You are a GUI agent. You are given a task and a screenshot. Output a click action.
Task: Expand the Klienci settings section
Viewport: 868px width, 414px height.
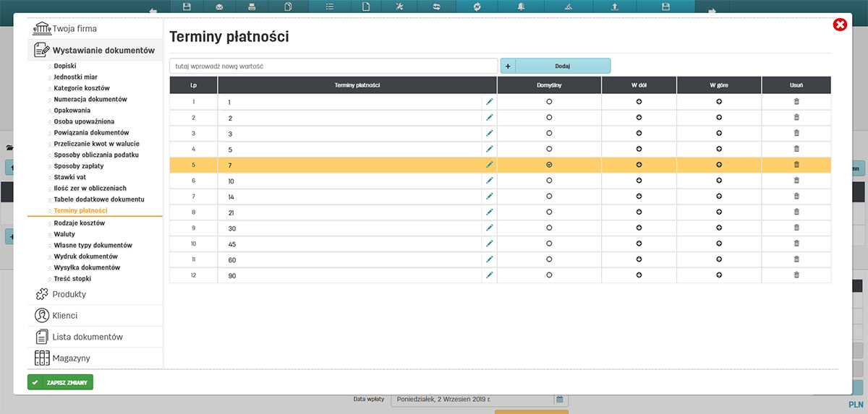[64, 316]
